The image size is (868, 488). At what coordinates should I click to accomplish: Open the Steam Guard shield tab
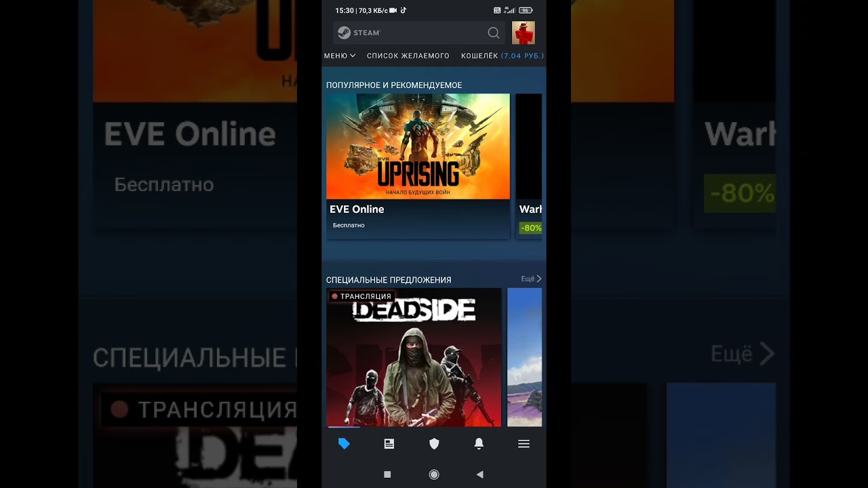pyautogui.click(x=434, y=444)
